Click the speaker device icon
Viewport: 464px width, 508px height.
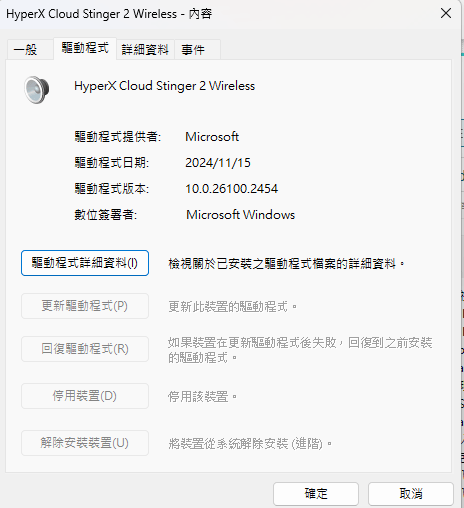click(x=37, y=89)
